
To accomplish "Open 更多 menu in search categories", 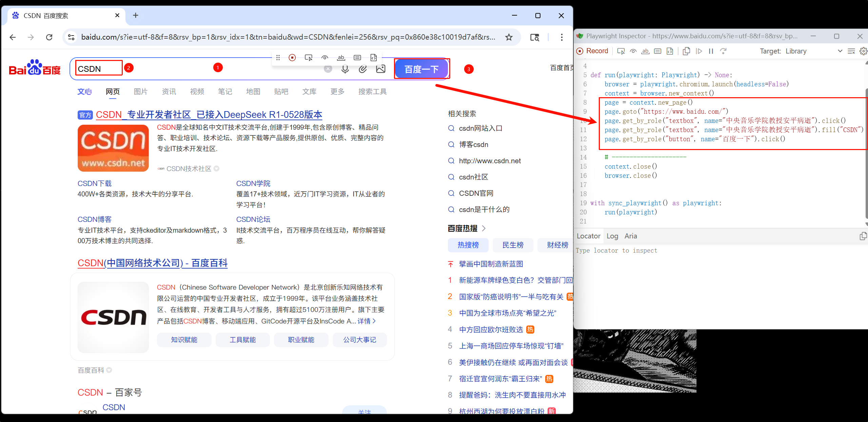I will [337, 91].
